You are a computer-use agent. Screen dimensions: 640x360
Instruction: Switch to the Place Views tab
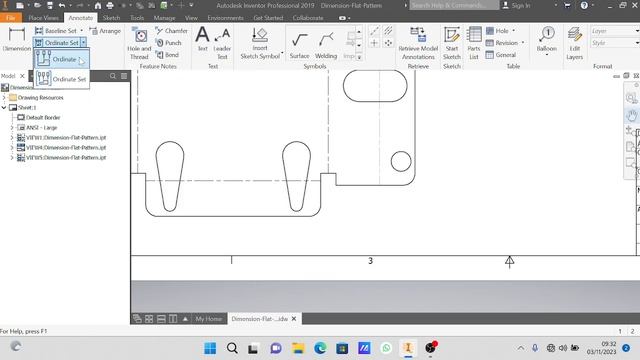(x=44, y=18)
